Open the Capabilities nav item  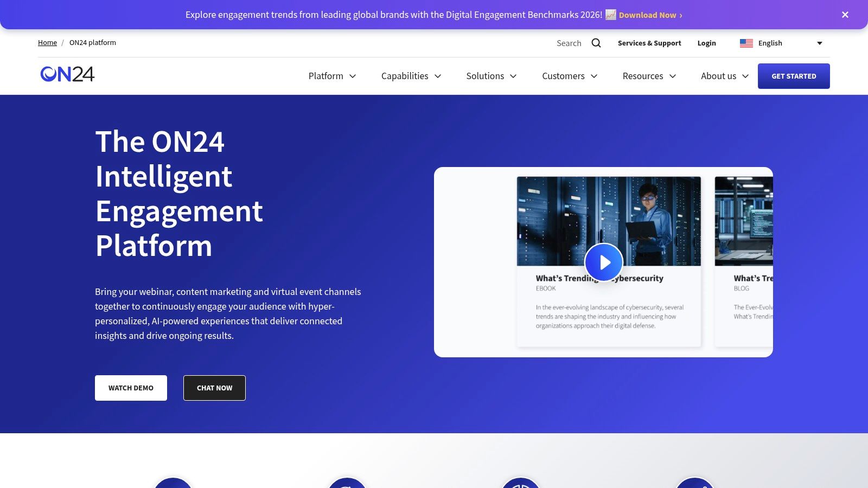click(x=405, y=76)
